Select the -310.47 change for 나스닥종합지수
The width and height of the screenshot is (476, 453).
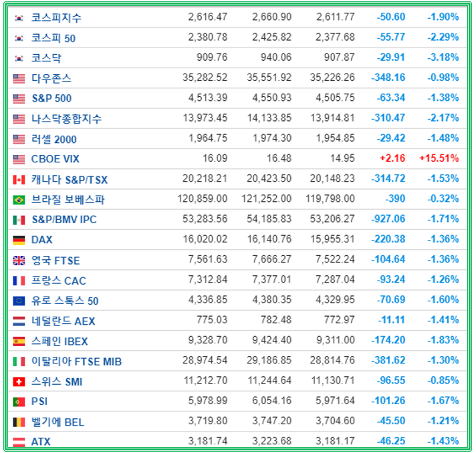388,118
